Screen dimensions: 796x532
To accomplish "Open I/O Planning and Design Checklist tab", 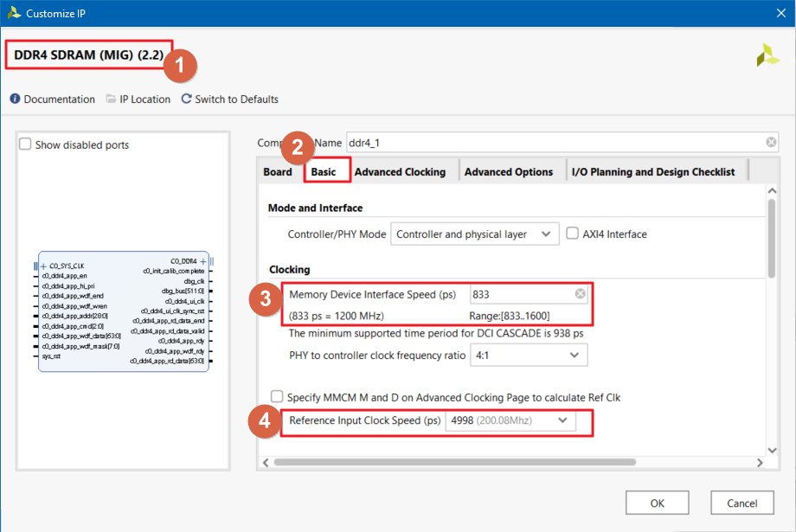I will pos(653,171).
